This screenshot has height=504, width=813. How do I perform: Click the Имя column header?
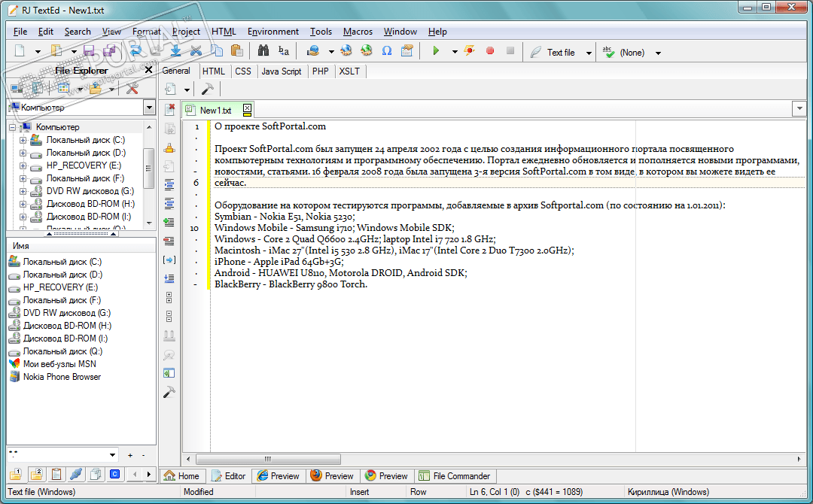81,245
